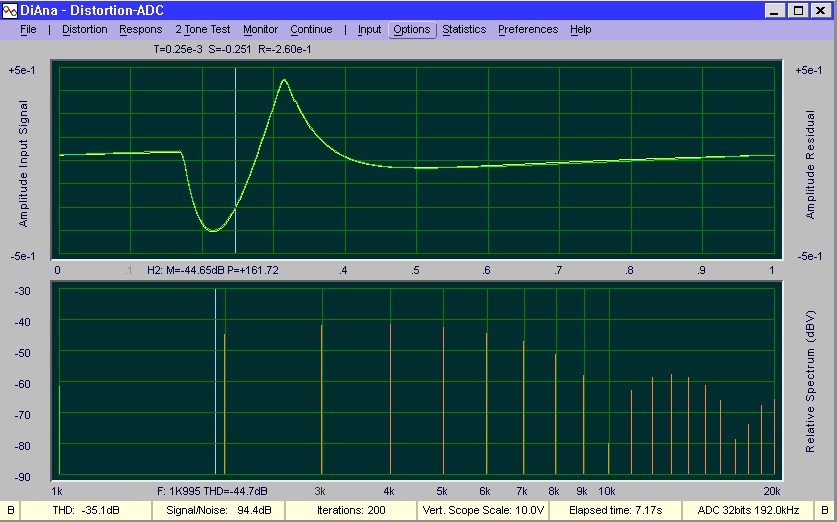Open the Input menu
This screenshot has width=837, height=522.
pos(369,29)
